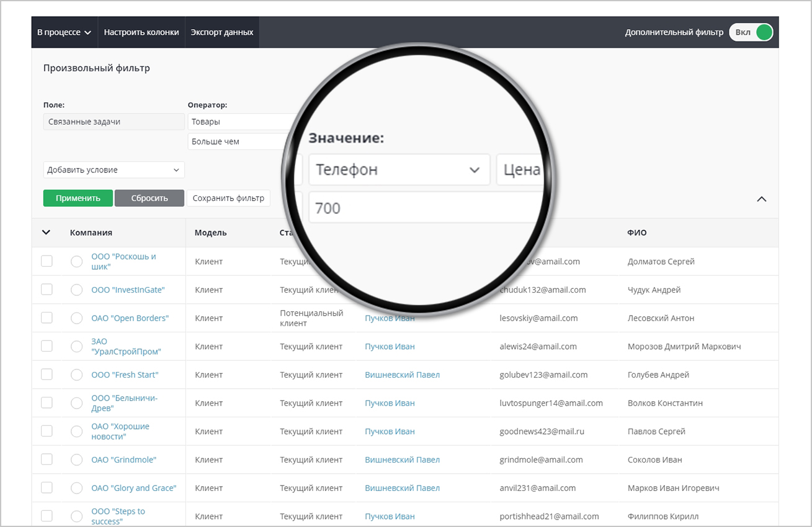
Task: Open "Вишневский Павел" link in Fresh Start row
Action: [x=402, y=374]
